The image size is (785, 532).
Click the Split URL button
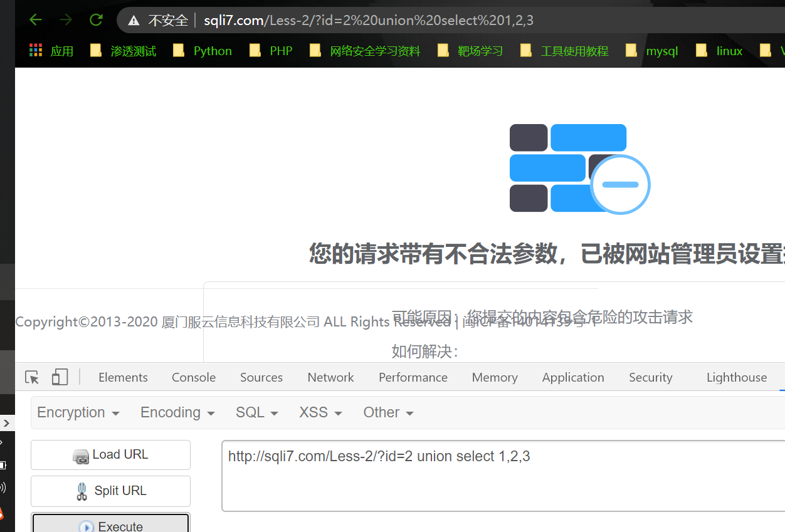tap(110, 491)
